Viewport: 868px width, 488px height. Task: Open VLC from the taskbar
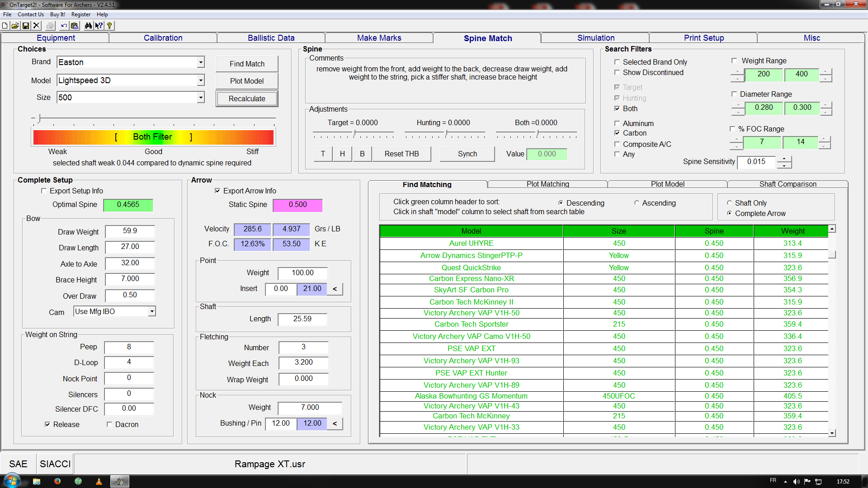[99, 481]
